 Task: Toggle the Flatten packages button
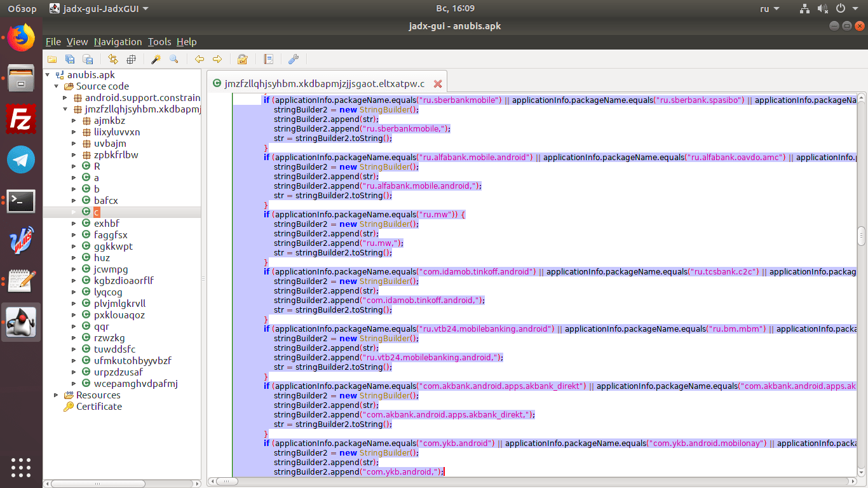click(x=131, y=59)
